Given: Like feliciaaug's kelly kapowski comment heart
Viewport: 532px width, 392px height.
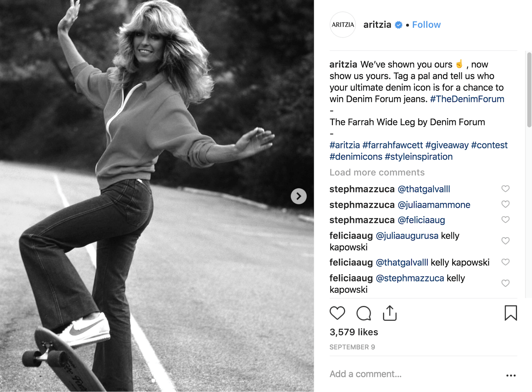Looking at the screenshot, I should click(506, 241).
